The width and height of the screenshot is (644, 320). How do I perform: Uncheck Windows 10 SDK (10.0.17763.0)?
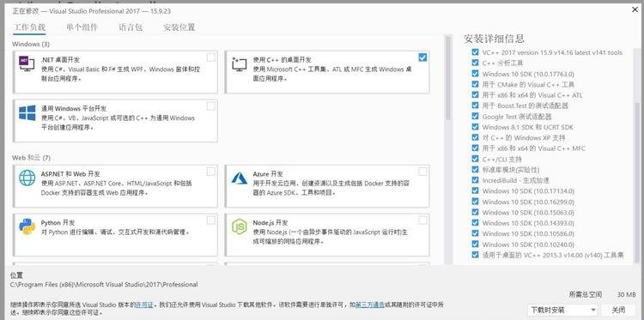coord(475,74)
